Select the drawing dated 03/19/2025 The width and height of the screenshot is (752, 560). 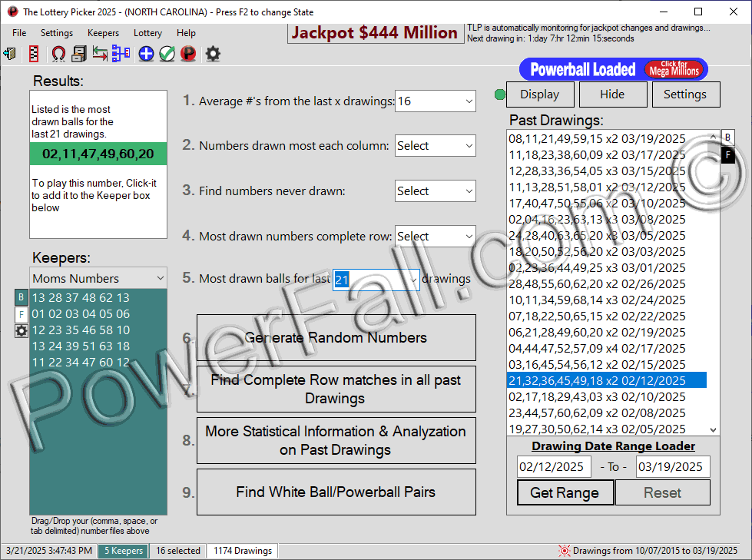tap(607, 138)
